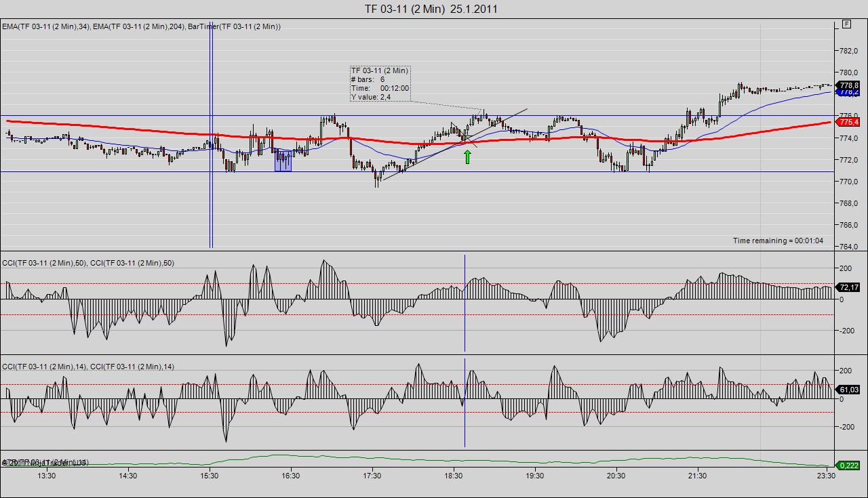This screenshot has width=868, height=498.
Task: Click 'Time: 00:12:00' in the ruler box
Action: (x=380, y=88)
